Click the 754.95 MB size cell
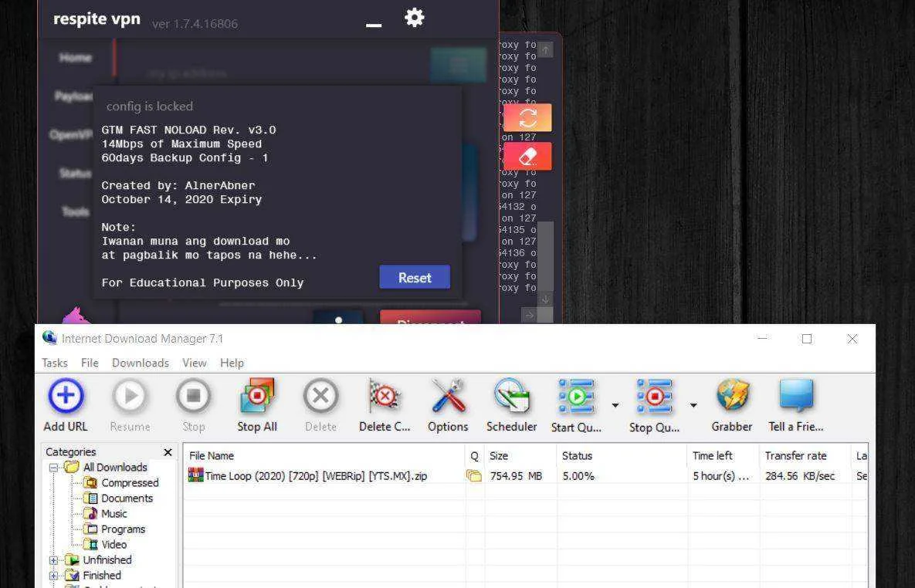 (516, 476)
